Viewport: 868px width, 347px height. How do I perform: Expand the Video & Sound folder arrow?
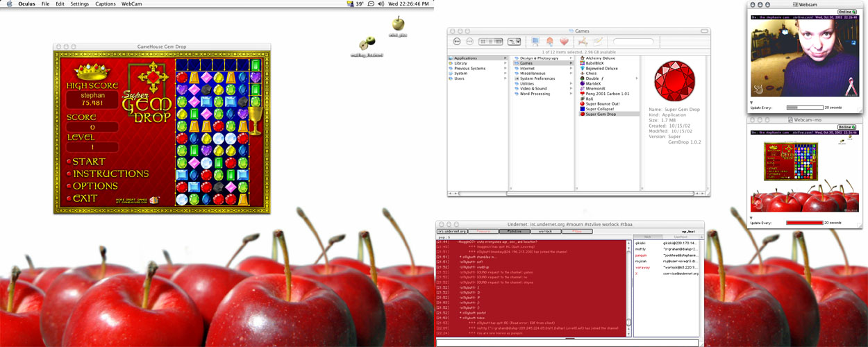coord(572,88)
